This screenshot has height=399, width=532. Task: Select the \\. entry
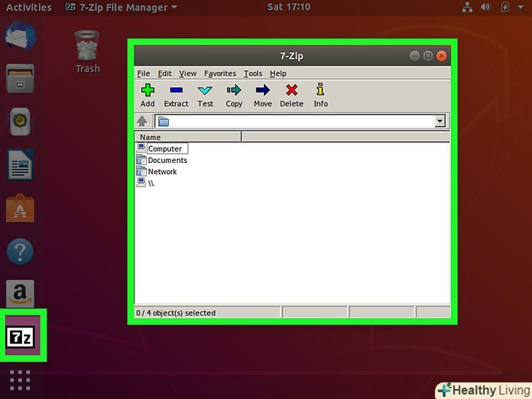pos(151,183)
